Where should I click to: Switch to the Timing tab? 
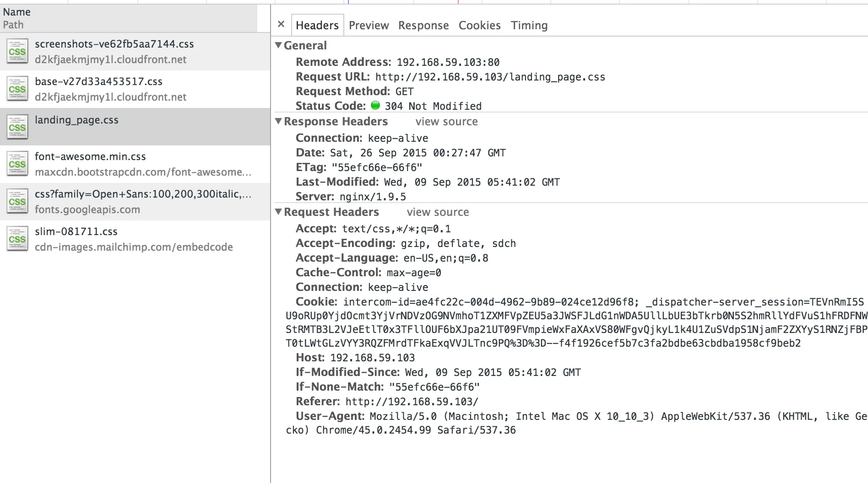[529, 25]
